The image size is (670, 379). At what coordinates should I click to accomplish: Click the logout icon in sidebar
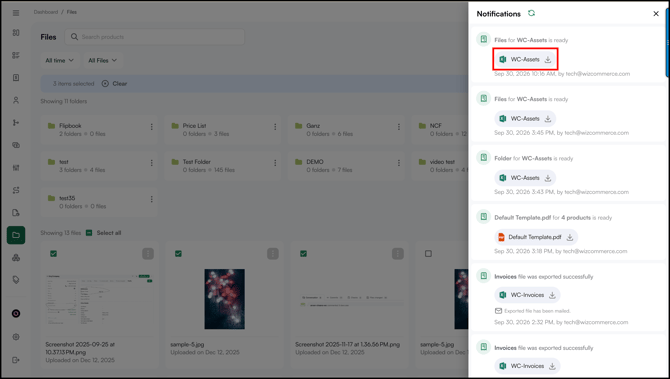click(x=16, y=360)
